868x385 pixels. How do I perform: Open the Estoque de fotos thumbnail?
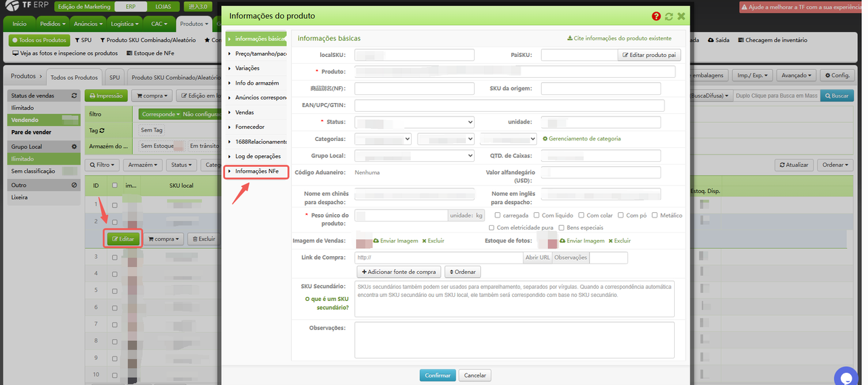(x=547, y=239)
